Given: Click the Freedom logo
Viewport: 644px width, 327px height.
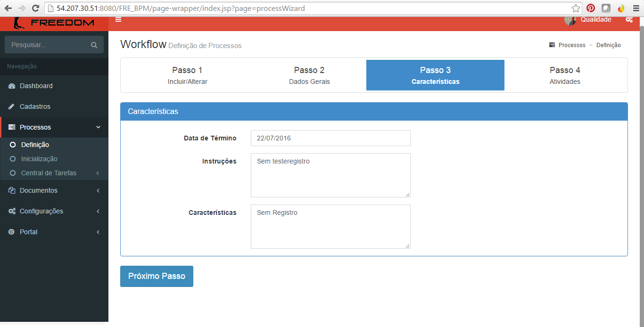Looking at the screenshot, I should pyautogui.click(x=54, y=23).
